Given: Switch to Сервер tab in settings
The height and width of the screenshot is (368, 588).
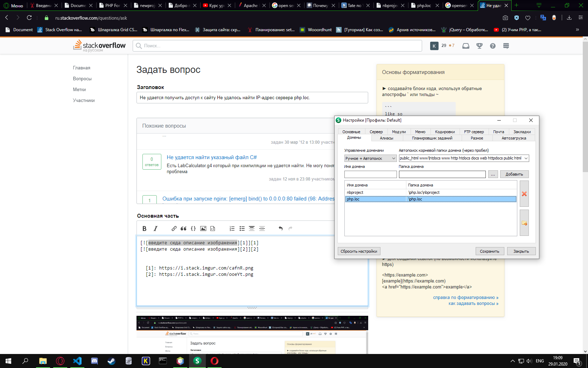Looking at the screenshot, I should point(376,132).
